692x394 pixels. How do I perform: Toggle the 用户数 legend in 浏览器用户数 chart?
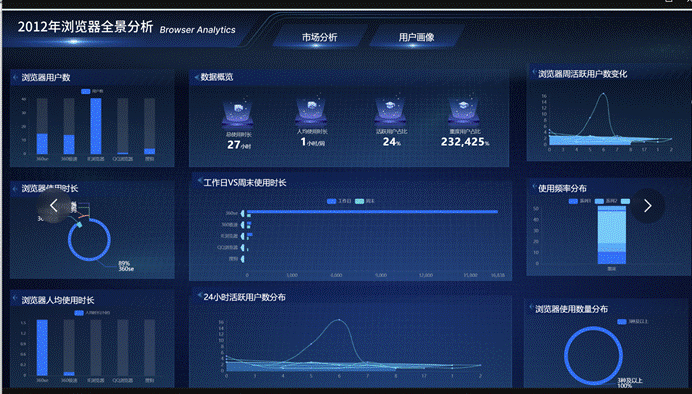pos(92,91)
